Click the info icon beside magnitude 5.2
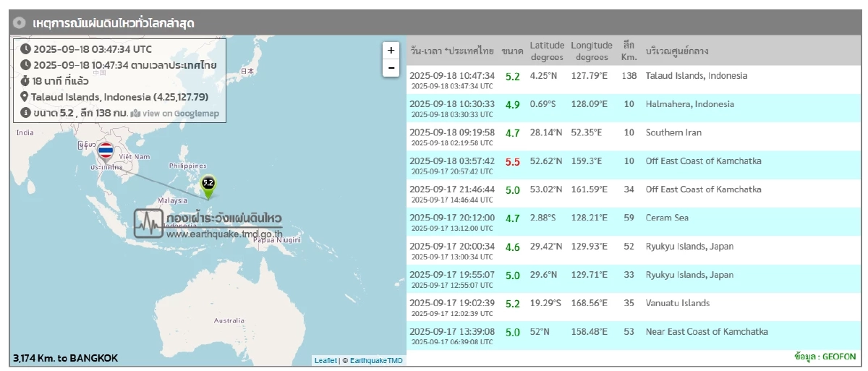868x371 pixels. pos(25,113)
